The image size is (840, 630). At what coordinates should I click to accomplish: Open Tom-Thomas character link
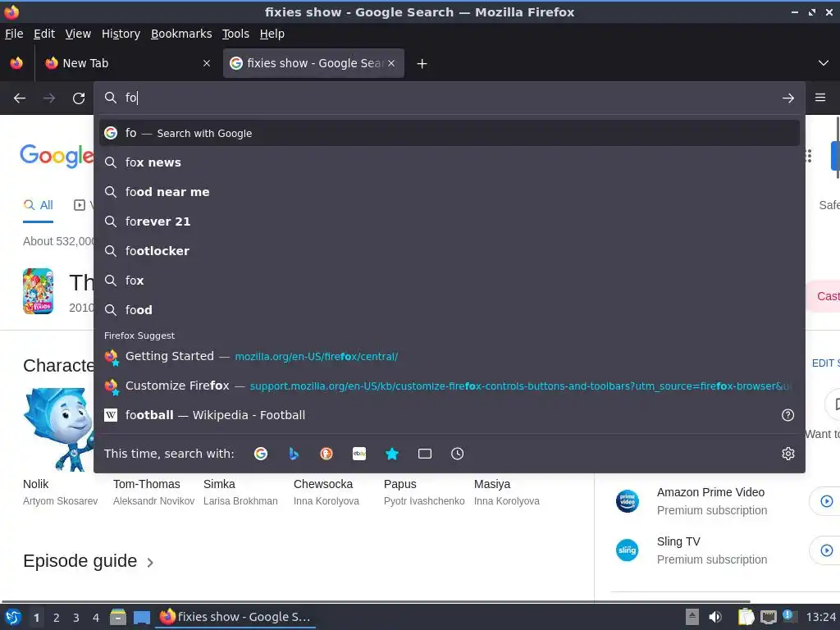(146, 484)
